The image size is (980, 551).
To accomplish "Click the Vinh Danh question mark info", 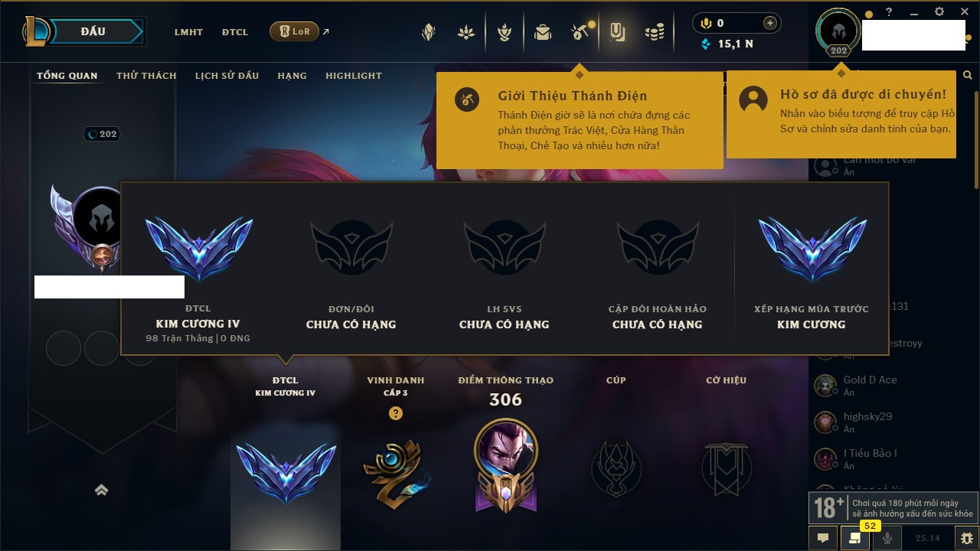I will point(395,413).
